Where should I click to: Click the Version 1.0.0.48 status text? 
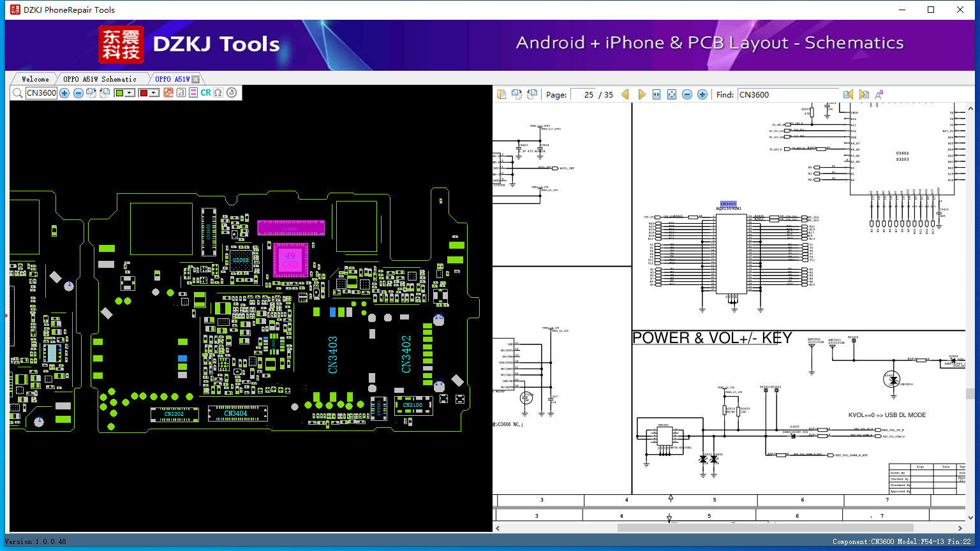(36, 541)
